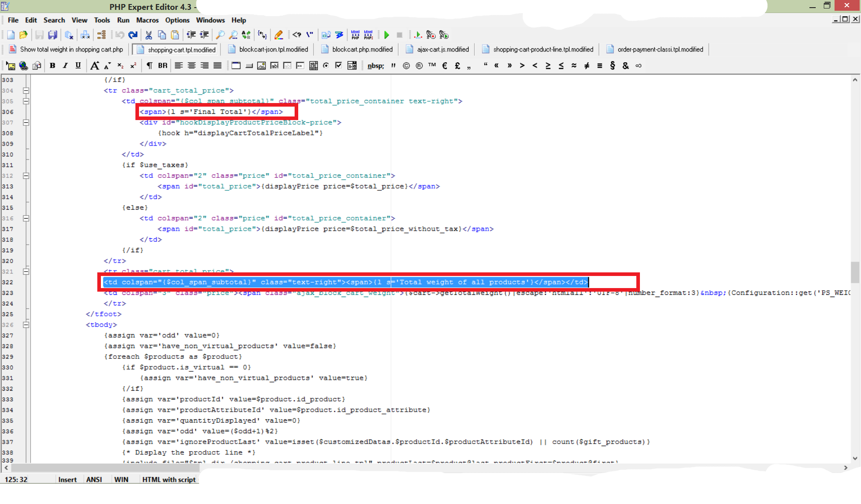
Task: Click the BR line break button
Action: [x=162, y=66]
